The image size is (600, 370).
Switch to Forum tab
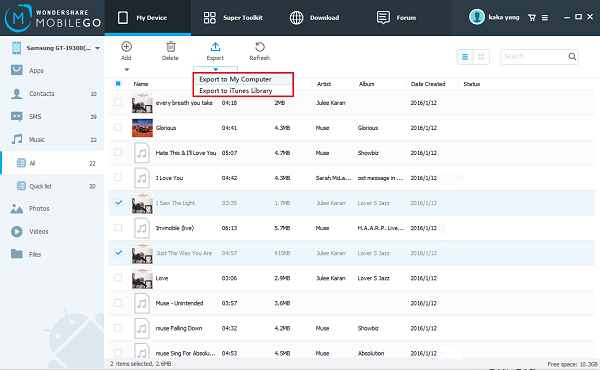pyautogui.click(x=407, y=18)
